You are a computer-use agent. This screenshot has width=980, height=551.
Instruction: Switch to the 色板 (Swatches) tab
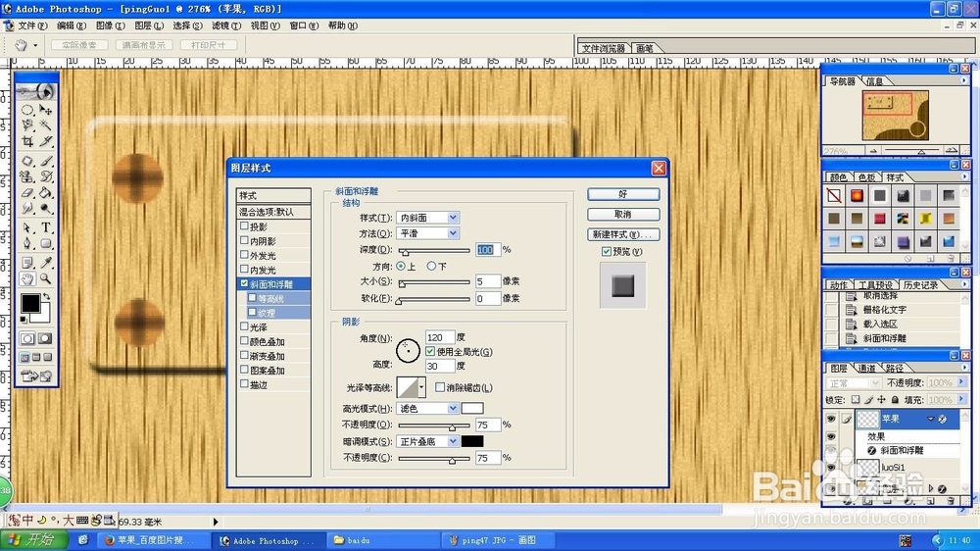pos(866,177)
